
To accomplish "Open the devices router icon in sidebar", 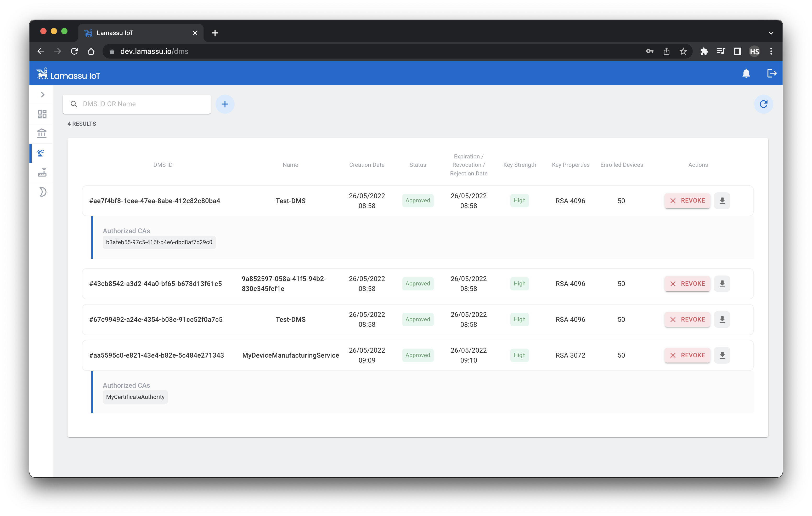I will click(x=42, y=172).
